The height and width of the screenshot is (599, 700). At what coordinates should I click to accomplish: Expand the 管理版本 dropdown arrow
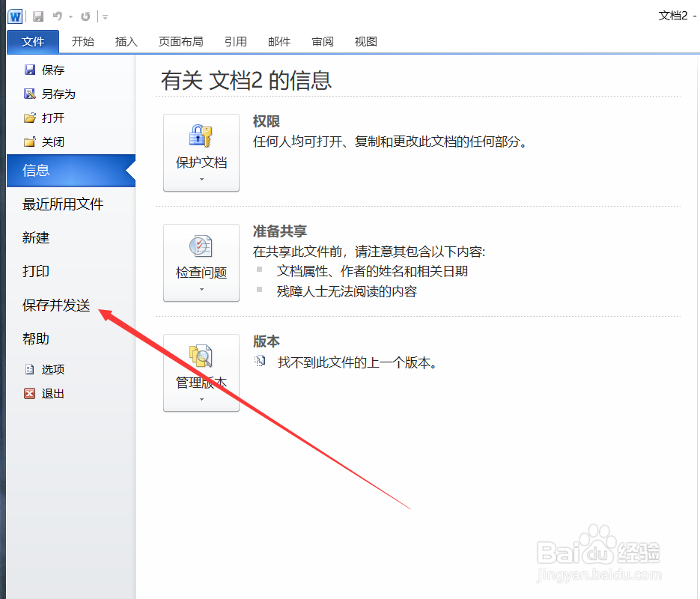201,401
